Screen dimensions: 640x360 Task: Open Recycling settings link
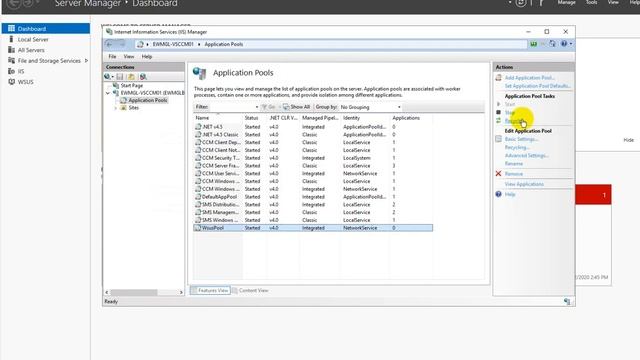pos(517,147)
